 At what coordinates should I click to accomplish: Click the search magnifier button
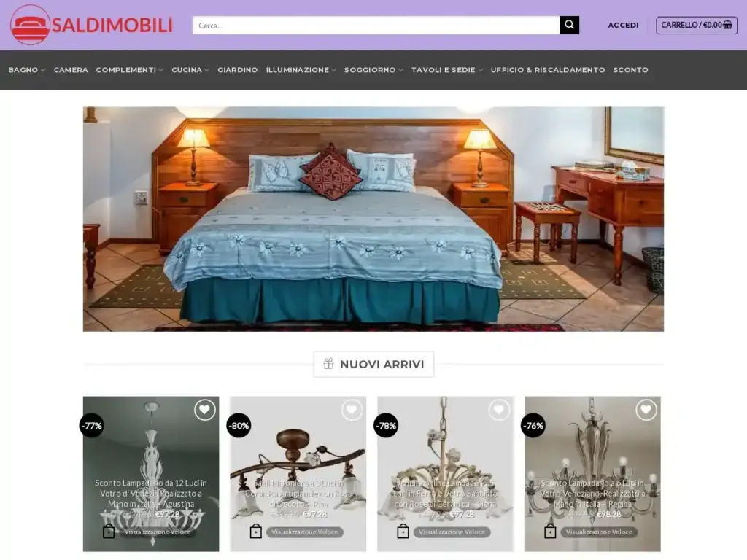coord(569,26)
